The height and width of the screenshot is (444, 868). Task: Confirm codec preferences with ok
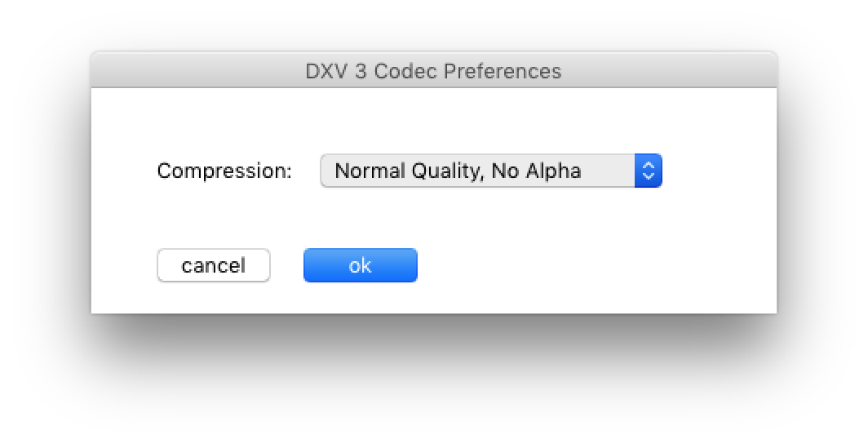click(360, 265)
